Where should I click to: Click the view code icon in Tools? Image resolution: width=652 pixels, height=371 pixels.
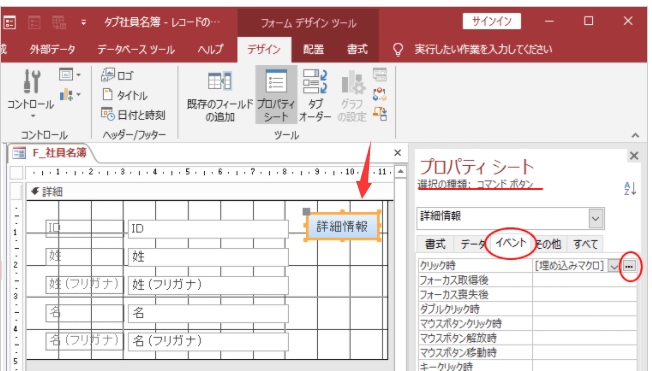pyautogui.click(x=380, y=94)
